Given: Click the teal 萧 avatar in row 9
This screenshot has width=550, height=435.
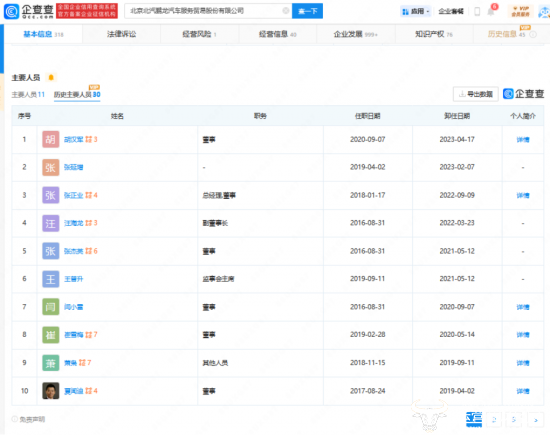Looking at the screenshot, I should [51, 363].
